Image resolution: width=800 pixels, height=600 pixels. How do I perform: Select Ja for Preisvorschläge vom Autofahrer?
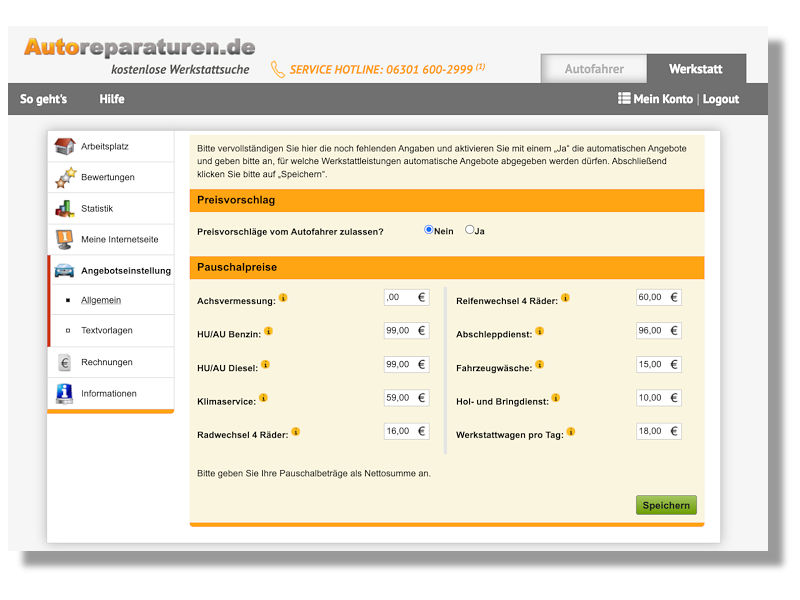pos(469,230)
